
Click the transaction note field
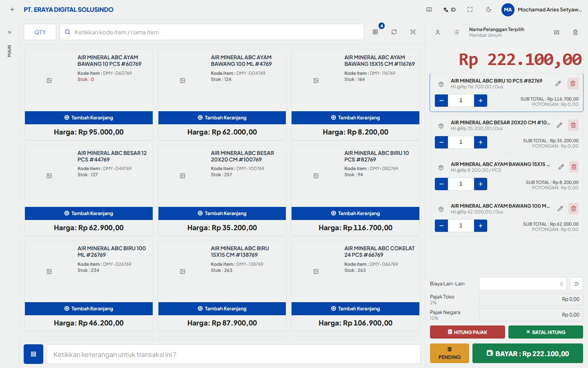pos(234,354)
